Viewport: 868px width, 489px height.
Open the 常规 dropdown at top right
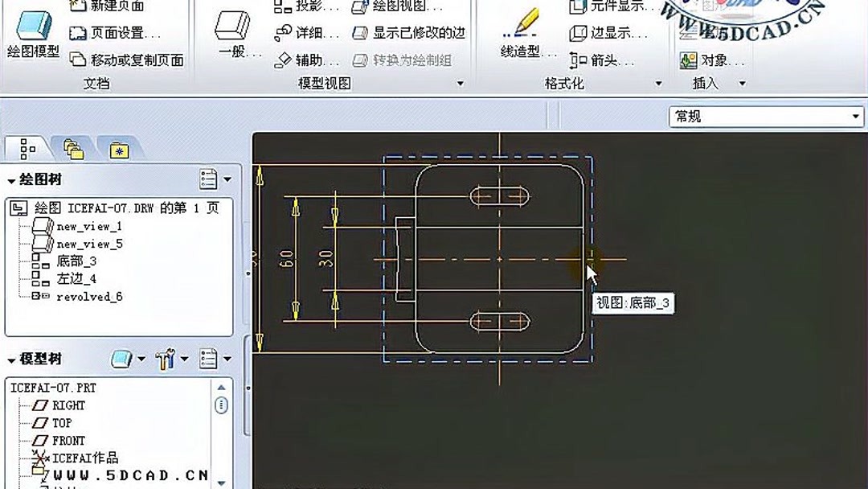(855, 116)
